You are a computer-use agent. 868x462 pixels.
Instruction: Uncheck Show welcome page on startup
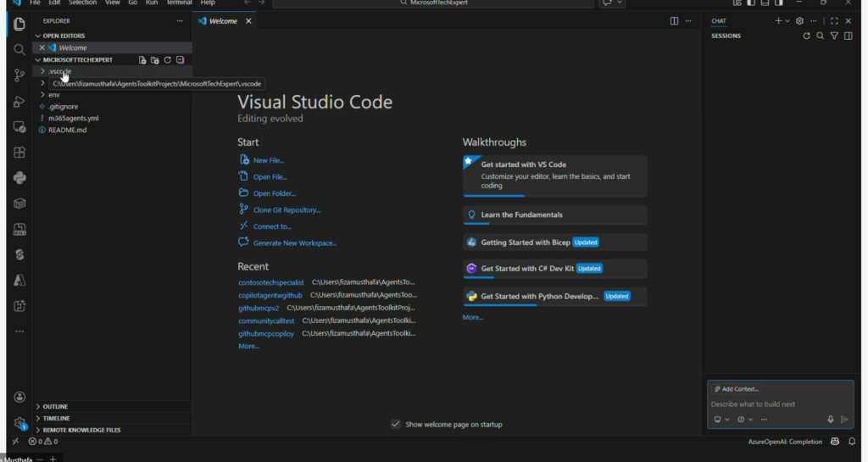[396, 425]
